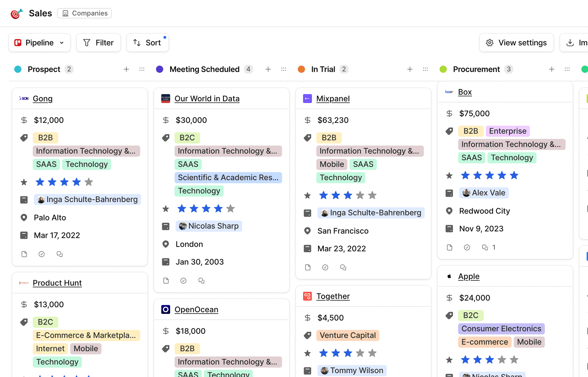Click the $63,230 value on Mixpanel
The image size is (588, 377).
tap(333, 120)
